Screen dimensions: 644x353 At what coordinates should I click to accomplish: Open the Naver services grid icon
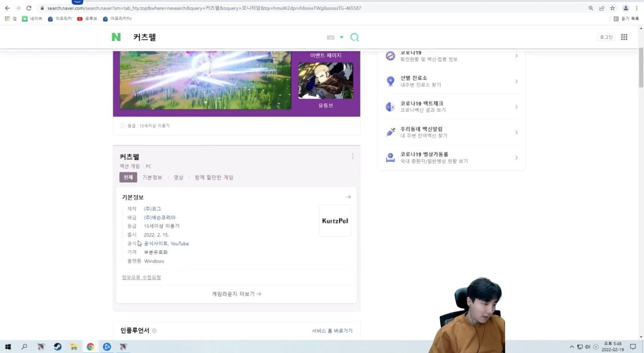click(624, 37)
